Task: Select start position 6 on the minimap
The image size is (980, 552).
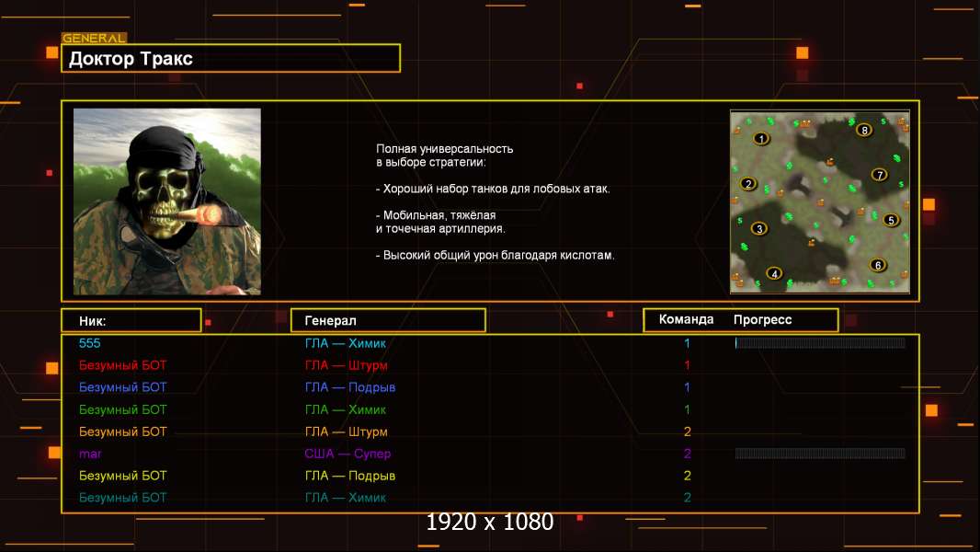Action: (x=878, y=265)
